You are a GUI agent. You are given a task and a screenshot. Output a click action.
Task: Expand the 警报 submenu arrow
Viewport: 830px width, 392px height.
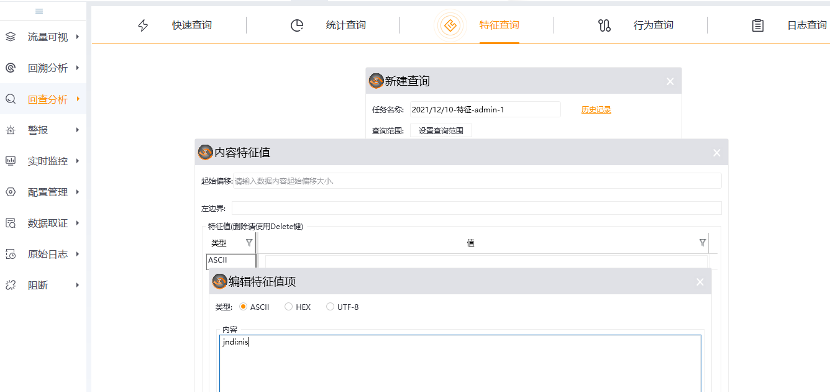78,130
